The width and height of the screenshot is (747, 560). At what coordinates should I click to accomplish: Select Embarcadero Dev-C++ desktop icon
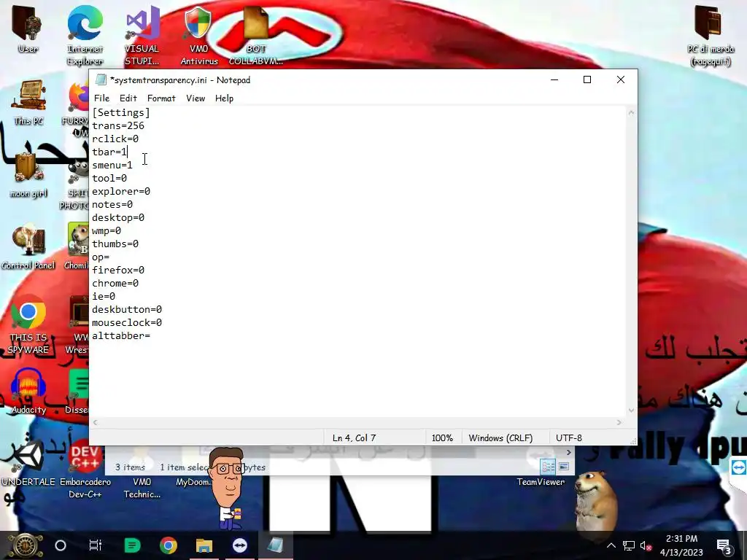click(x=85, y=470)
